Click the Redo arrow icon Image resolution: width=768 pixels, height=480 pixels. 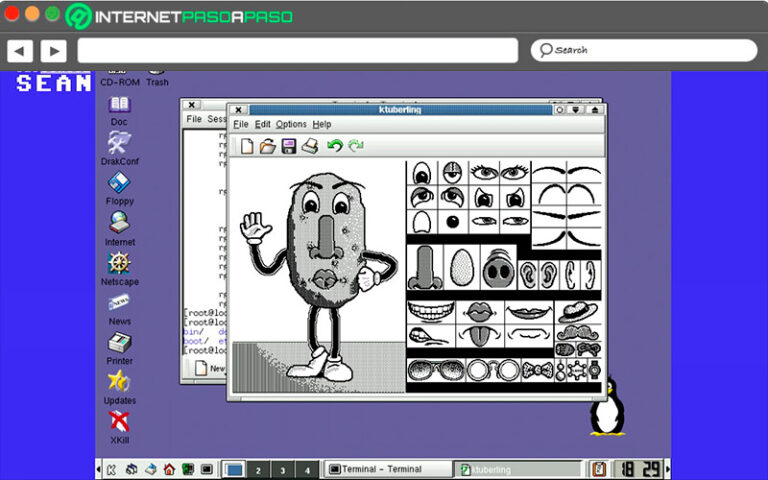pos(356,146)
